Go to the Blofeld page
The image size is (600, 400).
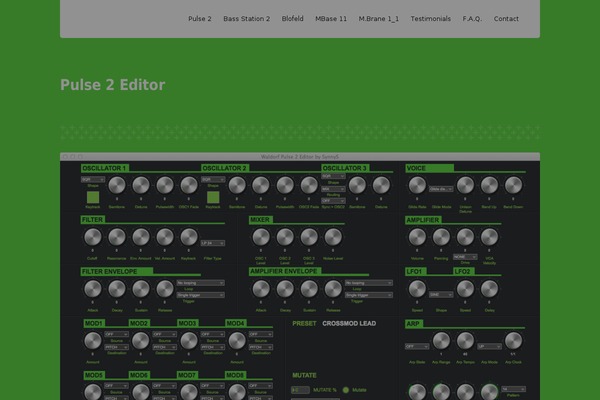point(292,19)
